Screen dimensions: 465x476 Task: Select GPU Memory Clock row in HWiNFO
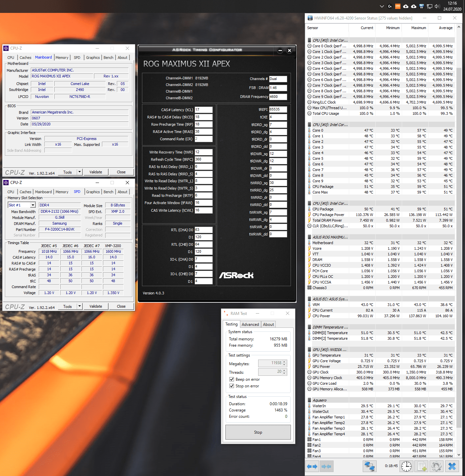click(381, 378)
